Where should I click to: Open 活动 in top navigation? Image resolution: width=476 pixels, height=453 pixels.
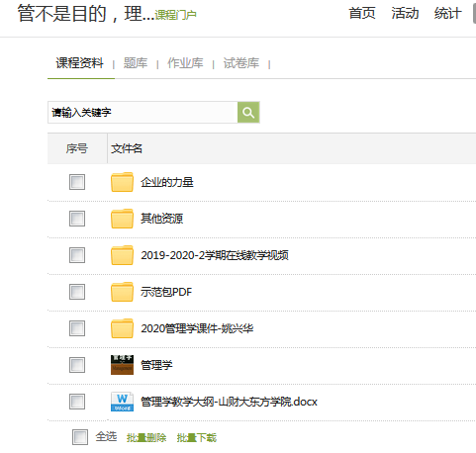coord(405,14)
